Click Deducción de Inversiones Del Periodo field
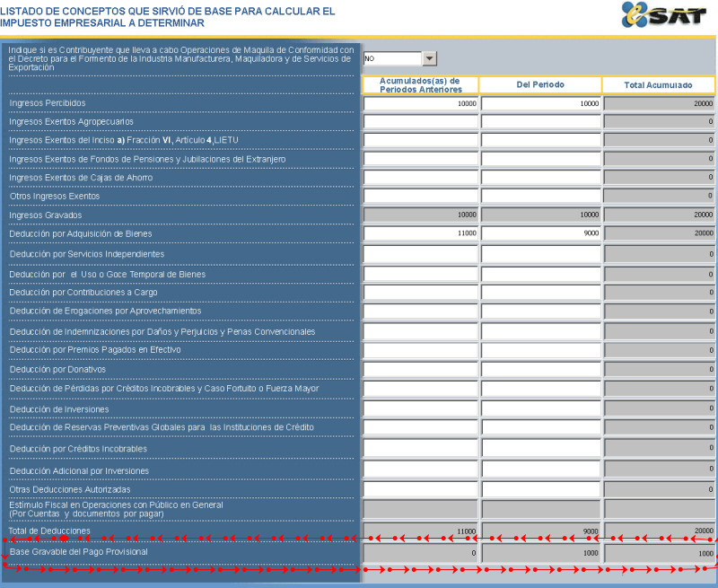The image size is (718, 588). pos(541,408)
